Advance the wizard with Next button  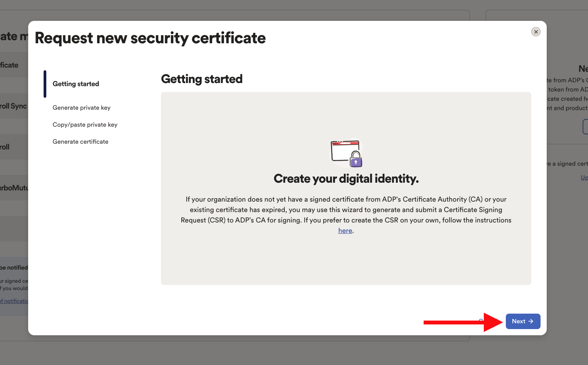click(x=523, y=321)
